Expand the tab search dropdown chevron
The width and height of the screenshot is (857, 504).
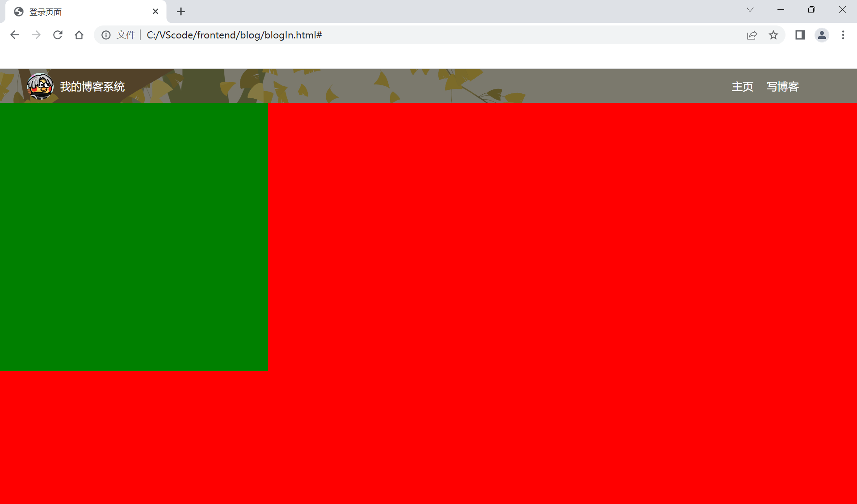click(750, 10)
